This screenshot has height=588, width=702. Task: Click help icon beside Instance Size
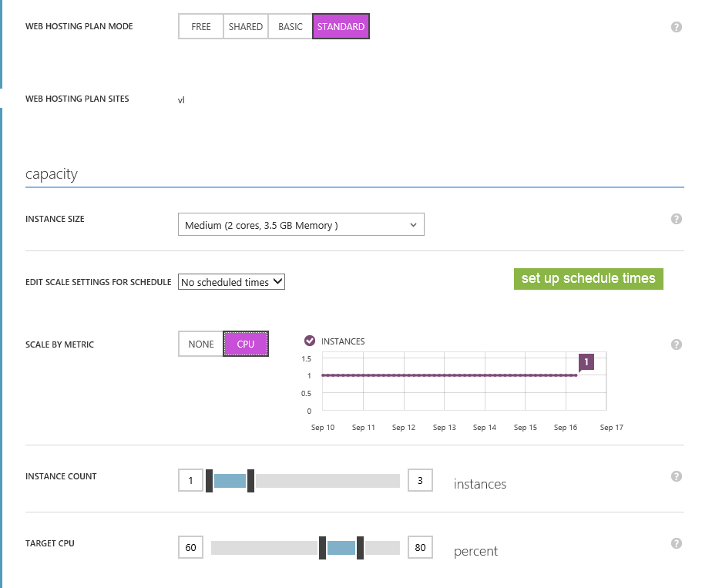pos(677,219)
